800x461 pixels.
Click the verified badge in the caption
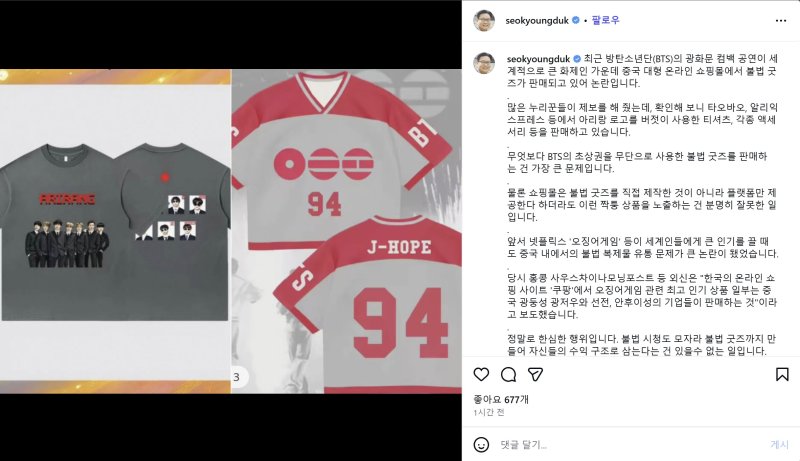tap(577, 59)
